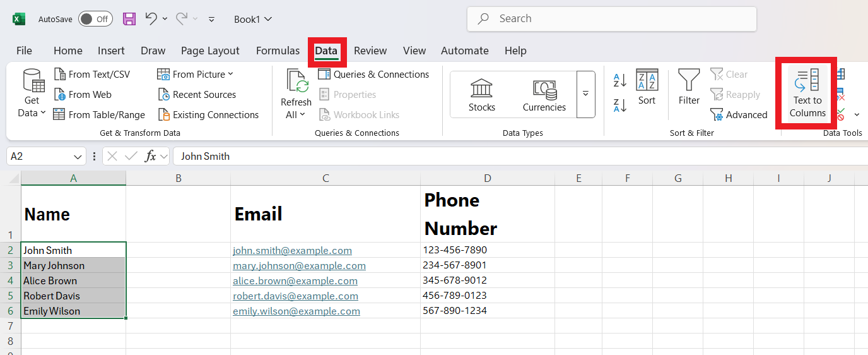Click the Refresh All icon

click(x=296, y=81)
